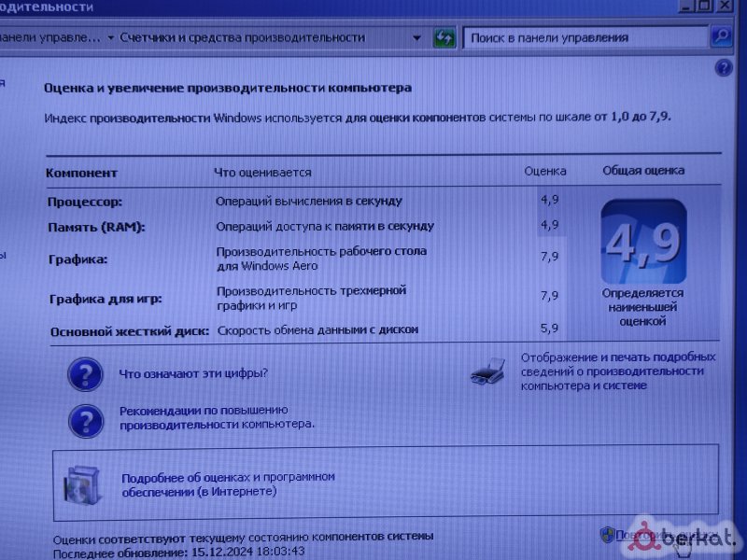Click "Операций доступа к памяти в секунду" description
The image size is (747, 560).
pos(325,226)
